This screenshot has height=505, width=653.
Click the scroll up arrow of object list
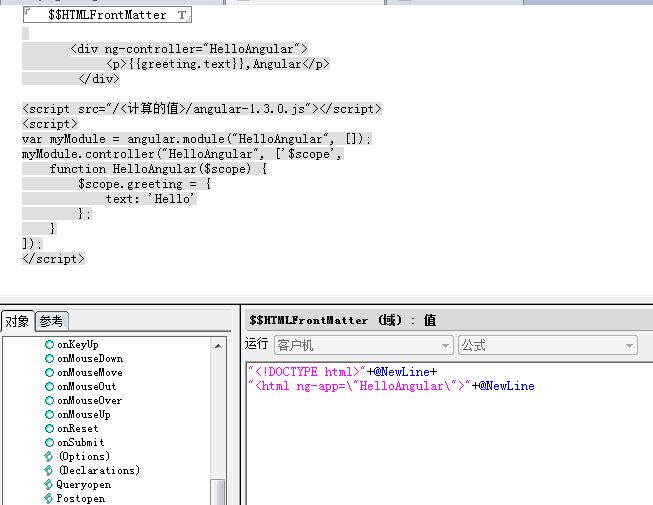click(218, 346)
